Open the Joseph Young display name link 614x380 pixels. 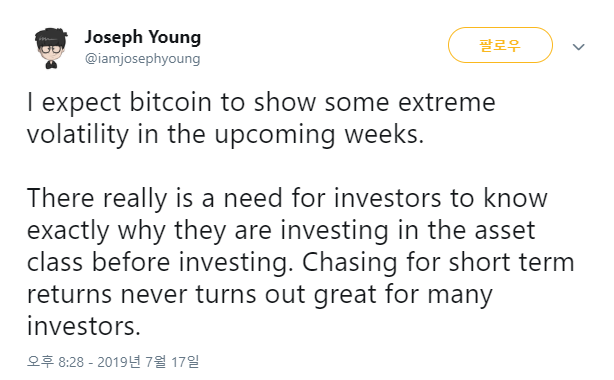coord(143,38)
